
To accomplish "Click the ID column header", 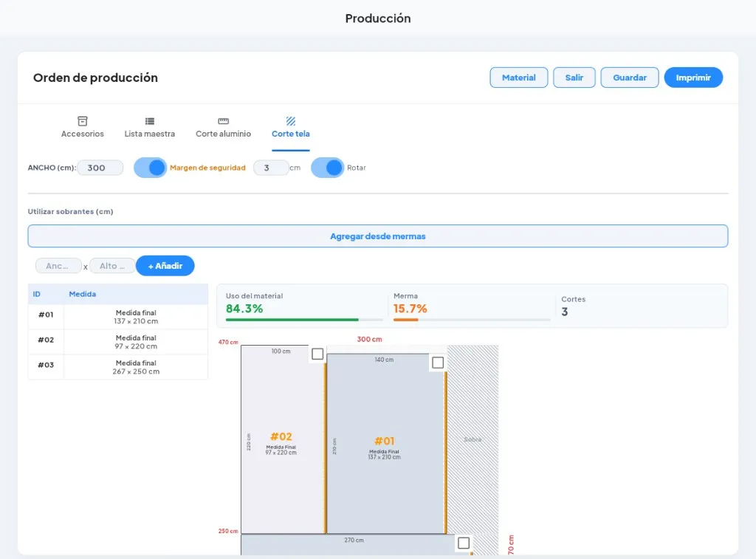I will pos(37,294).
